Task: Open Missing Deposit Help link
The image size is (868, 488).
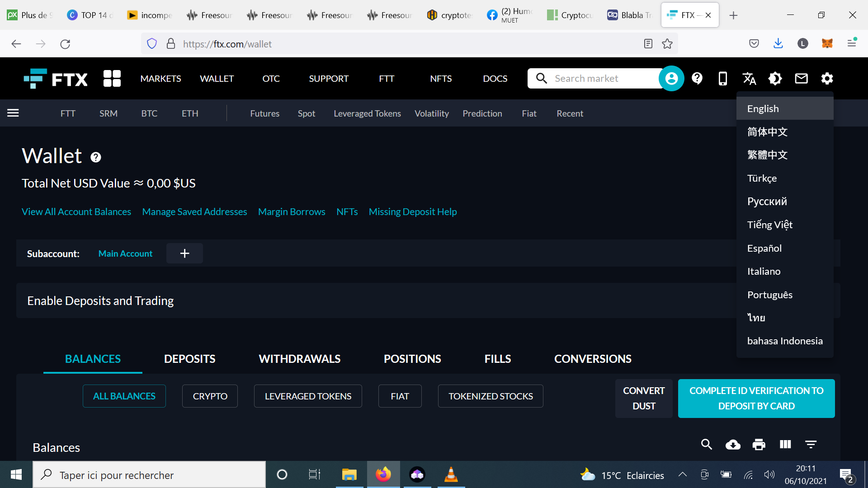Action: [x=413, y=212]
